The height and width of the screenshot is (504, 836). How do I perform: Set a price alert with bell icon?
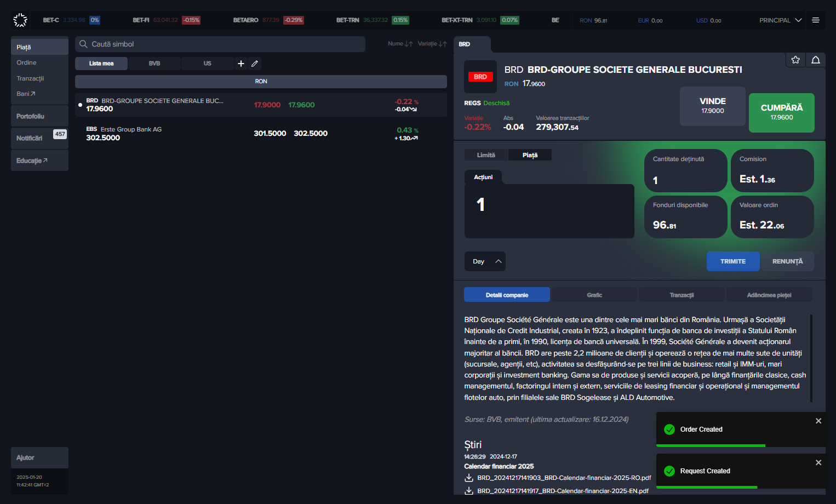click(x=816, y=60)
